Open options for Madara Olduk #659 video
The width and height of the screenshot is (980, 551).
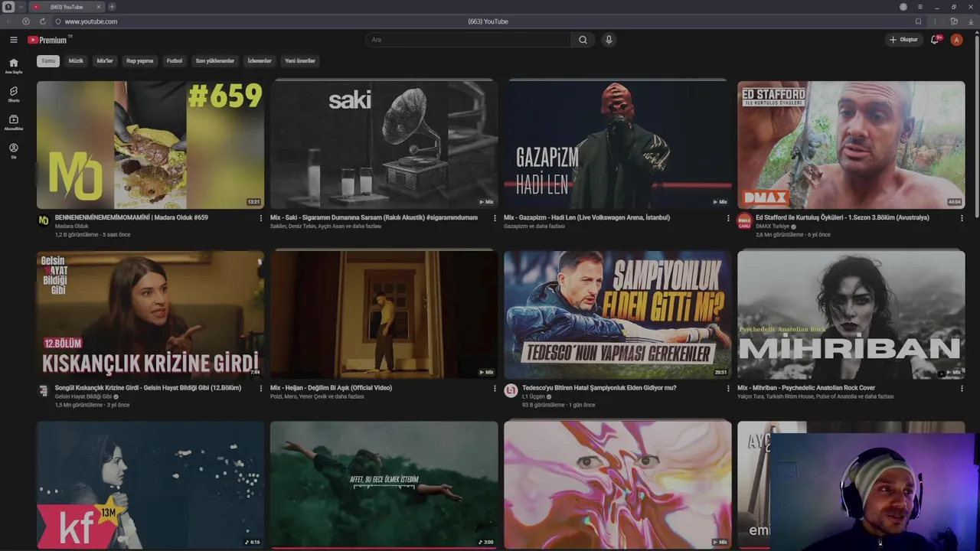pyautogui.click(x=260, y=218)
